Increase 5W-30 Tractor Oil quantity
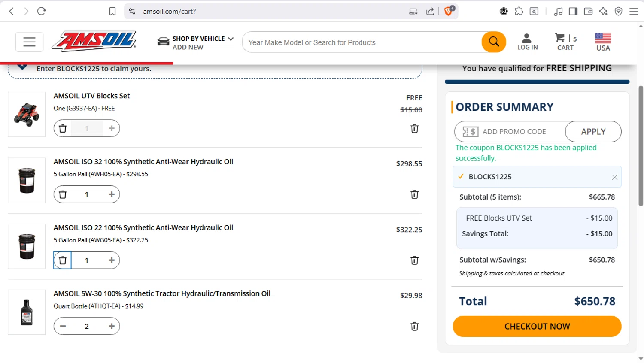This screenshot has width=644, height=363. pos(112,326)
